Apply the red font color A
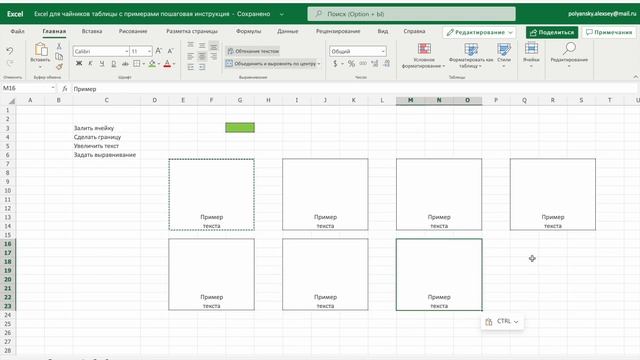Screen dimensions: 640x360 click(167, 64)
